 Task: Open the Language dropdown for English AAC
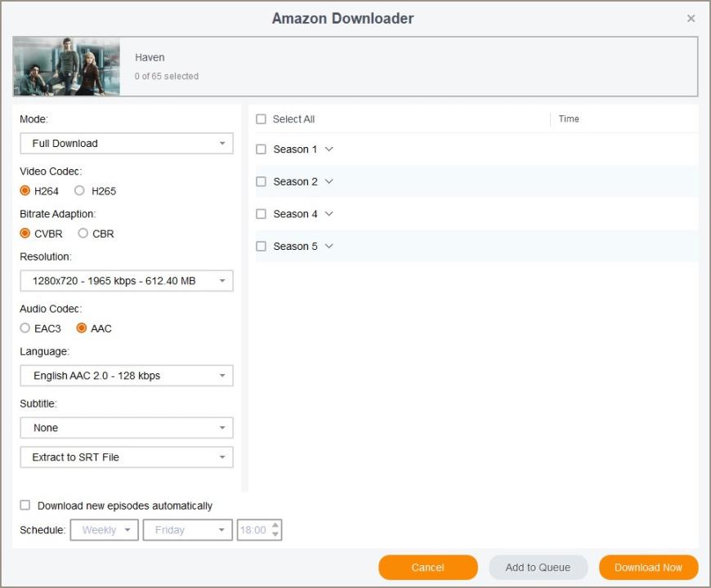coord(127,376)
